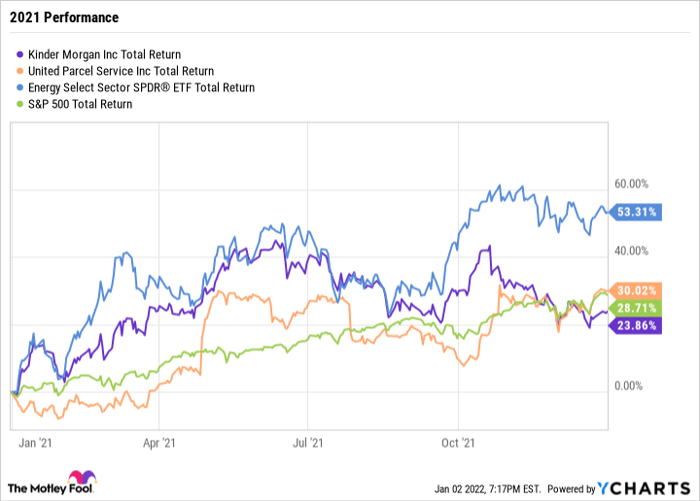Select the S&P 500 Total Return label
This screenshot has width=700, height=501.
click(x=83, y=105)
